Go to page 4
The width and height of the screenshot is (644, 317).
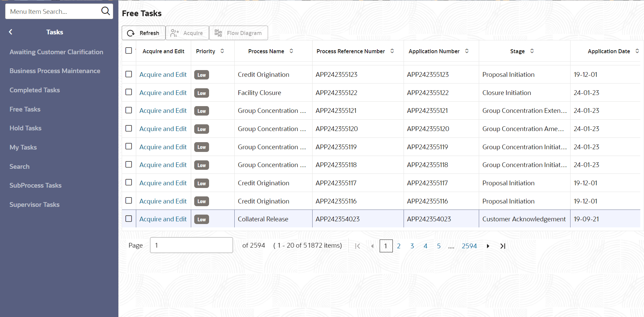click(x=426, y=246)
